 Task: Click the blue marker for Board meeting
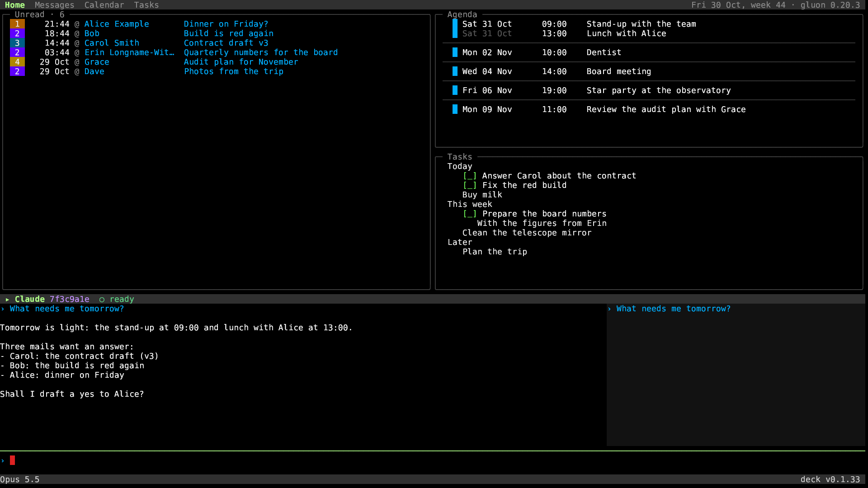[x=455, y=71]
